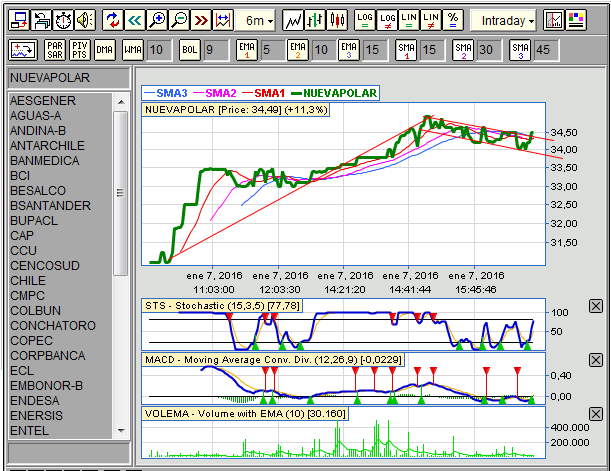The image size is (611, 471).
Task: Toggle LIN scale with red not-equal sign
Action: point(431,20)
